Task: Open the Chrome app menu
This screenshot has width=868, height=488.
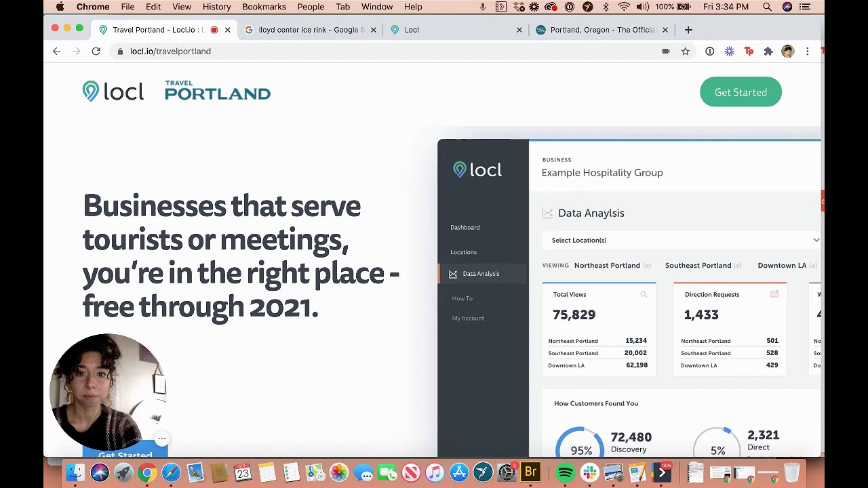Action: click(93, 7)
